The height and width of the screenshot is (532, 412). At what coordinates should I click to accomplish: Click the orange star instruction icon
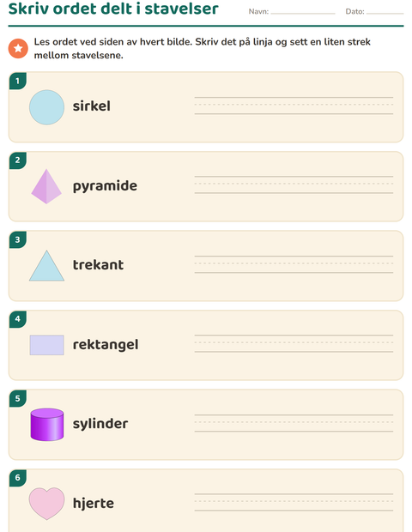pyautogui.click(x=18, y=48)
